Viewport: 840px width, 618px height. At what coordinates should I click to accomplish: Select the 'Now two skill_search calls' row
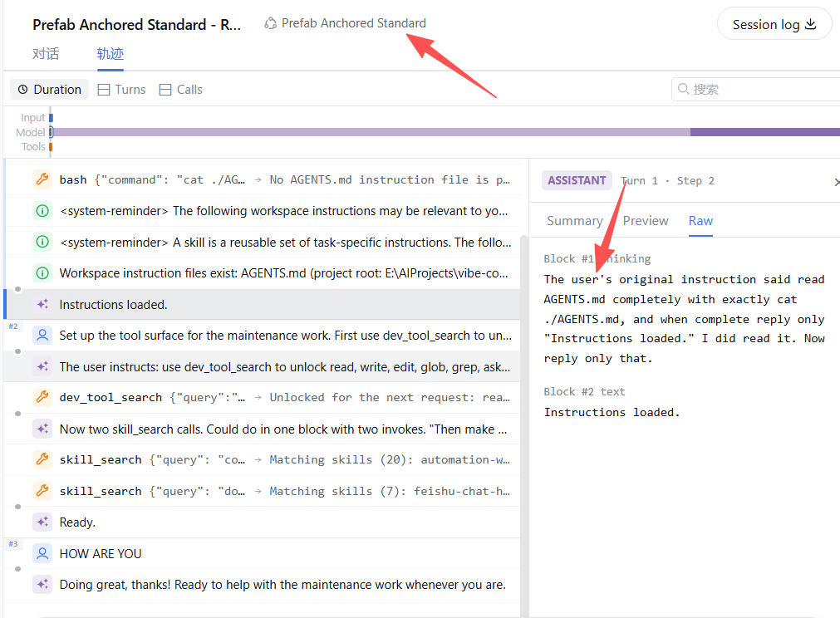point(263,429)
